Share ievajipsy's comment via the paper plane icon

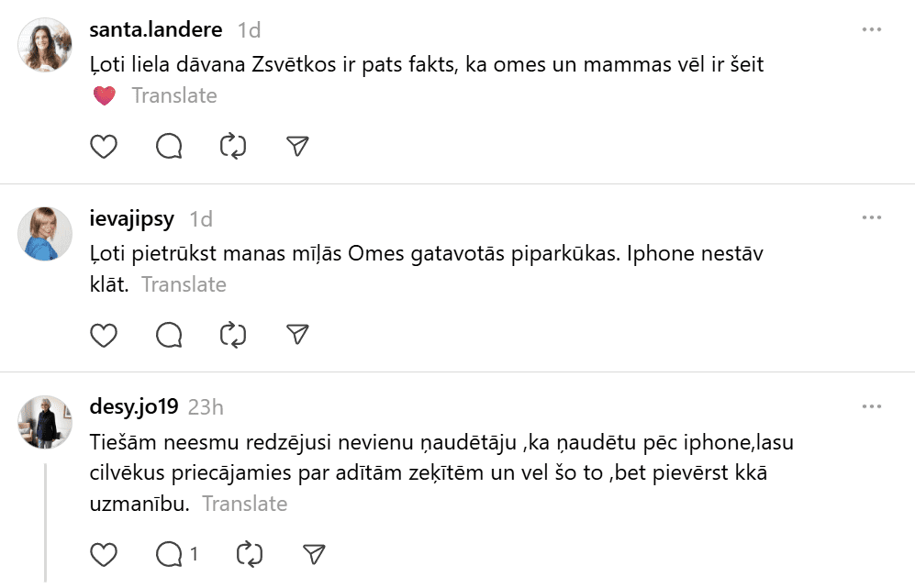296,336
